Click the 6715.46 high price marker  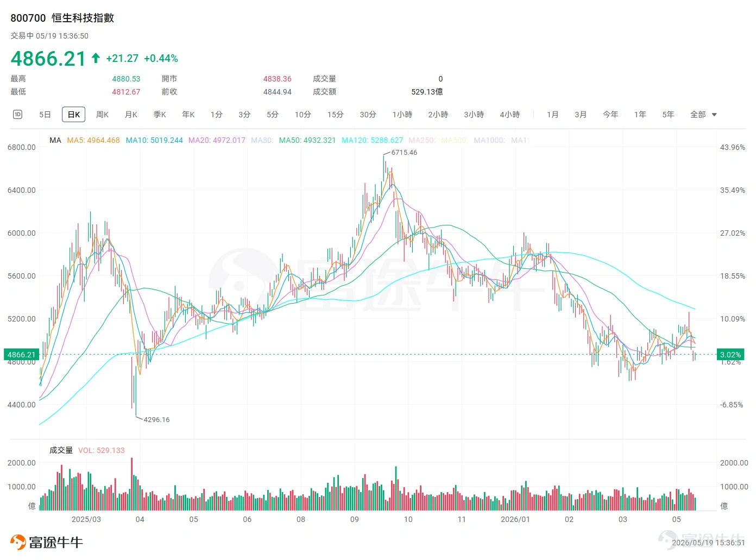(x=405, y=153)
